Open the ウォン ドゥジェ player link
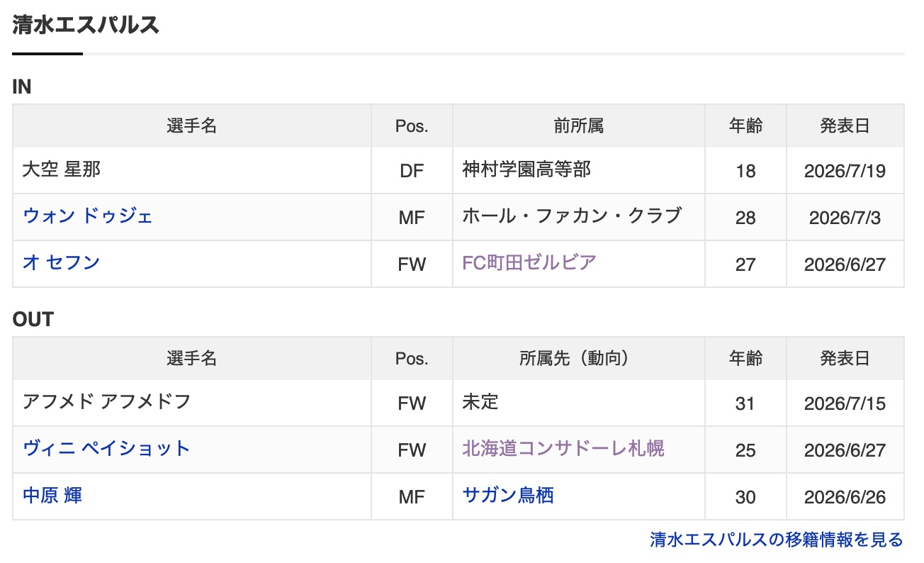This screenshot has height=563, width=924. coord(88,216)
